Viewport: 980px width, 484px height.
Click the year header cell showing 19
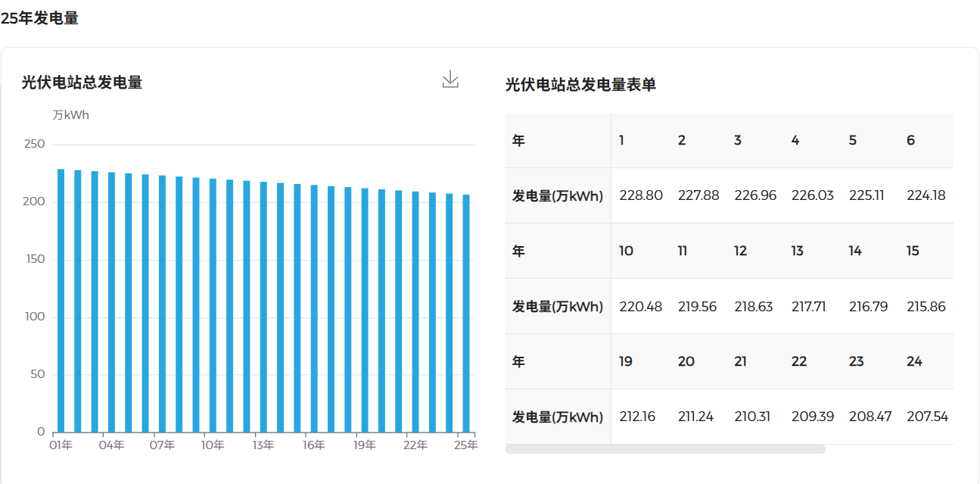(625, 361)
